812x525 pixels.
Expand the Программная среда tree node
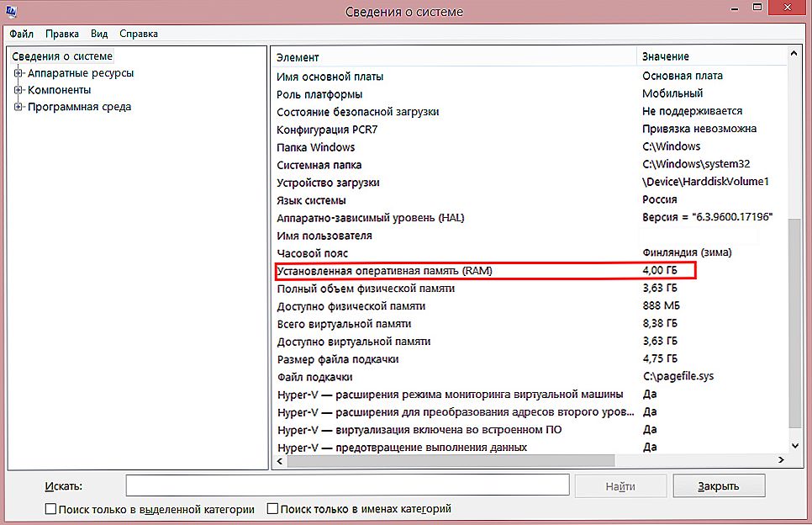18,107
